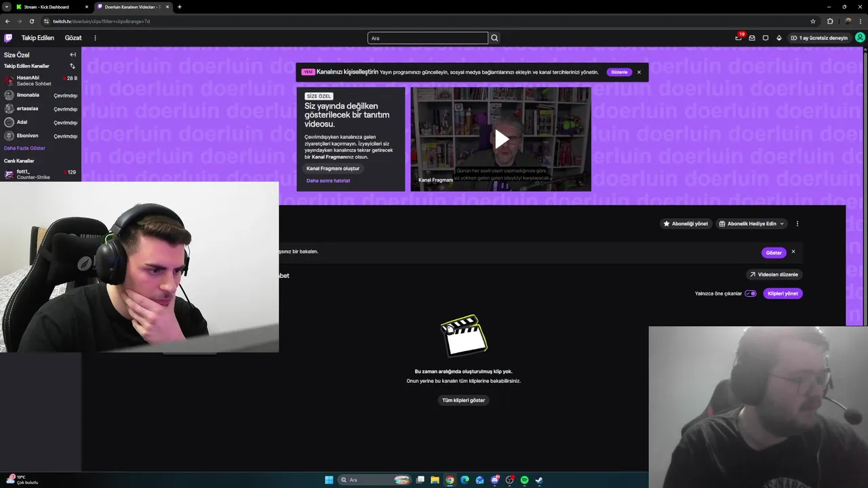868x488 pixels.
Task: Close the Göster notification row
Action: (793, 252)
